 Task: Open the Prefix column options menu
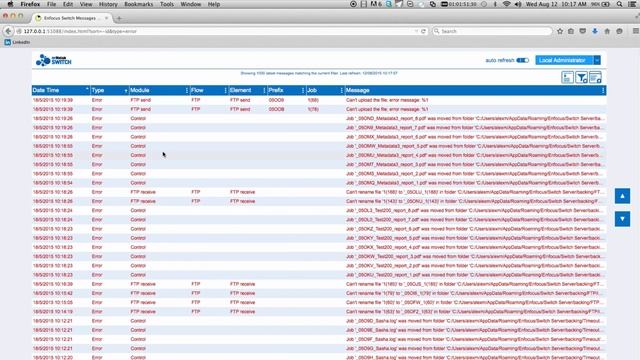(x=302, y=90)
